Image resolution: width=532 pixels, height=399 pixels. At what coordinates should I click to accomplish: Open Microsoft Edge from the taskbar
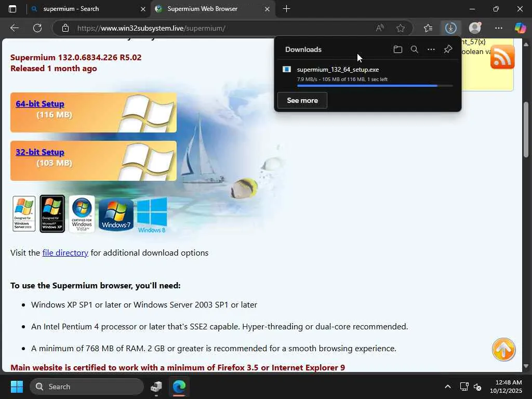[x=179, y=387]
